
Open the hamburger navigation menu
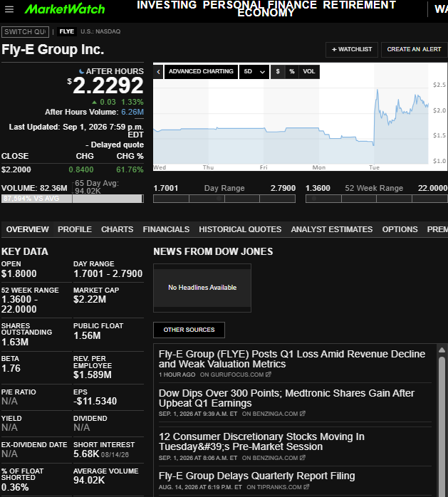point(9,9)
